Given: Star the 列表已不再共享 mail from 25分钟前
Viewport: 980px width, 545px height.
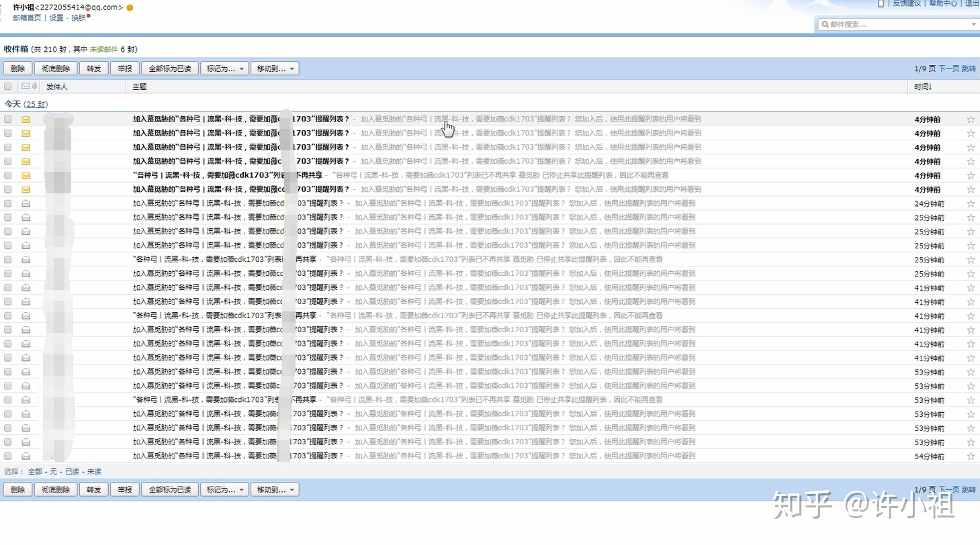Looking at the screenshot, I should (x=971, y=260).
